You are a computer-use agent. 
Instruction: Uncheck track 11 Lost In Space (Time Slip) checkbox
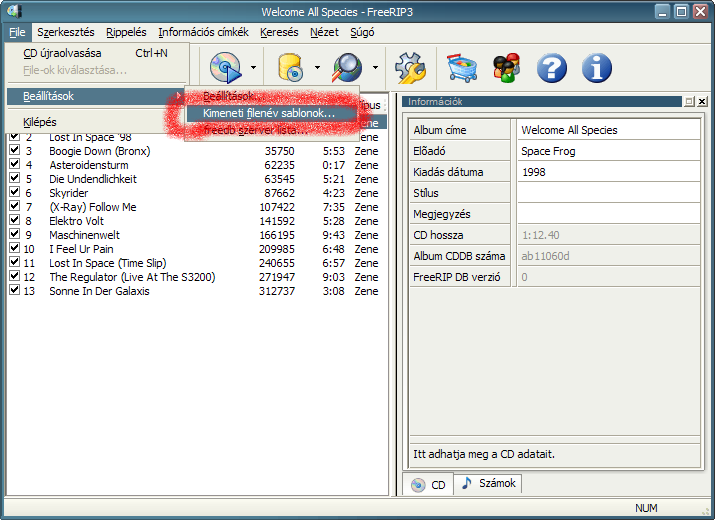tap(15, 262)
